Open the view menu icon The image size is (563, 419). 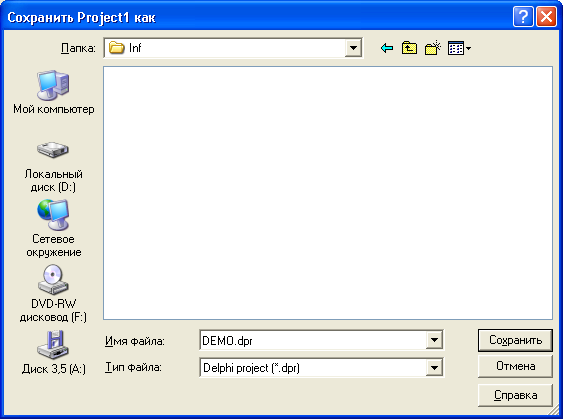[459, 48]
